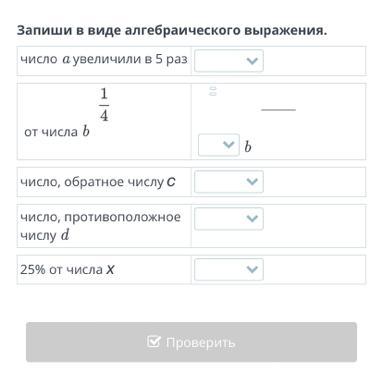Open dropdown for '25% от числа x'
383x384 pixels.
pyautogui.click(x=229, y=269)
